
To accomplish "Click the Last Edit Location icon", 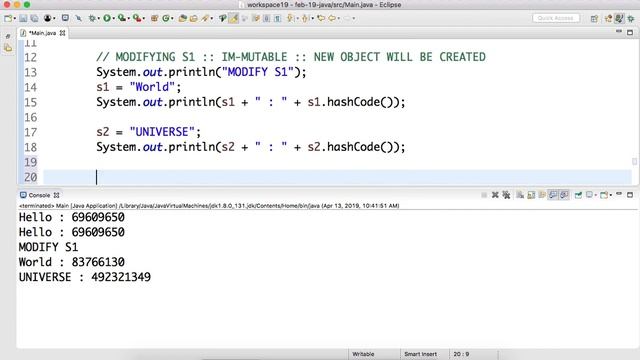I will [x=321, y=18].
